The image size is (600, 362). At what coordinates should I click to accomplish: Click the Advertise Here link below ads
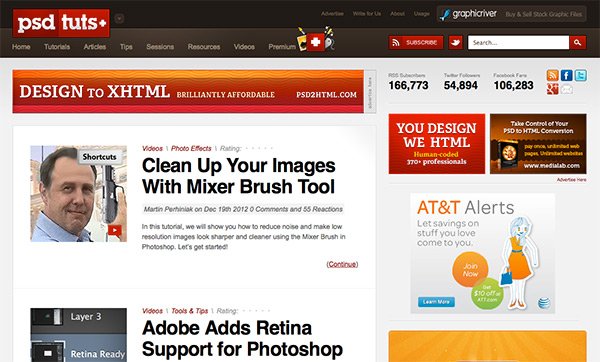(571, 179)
